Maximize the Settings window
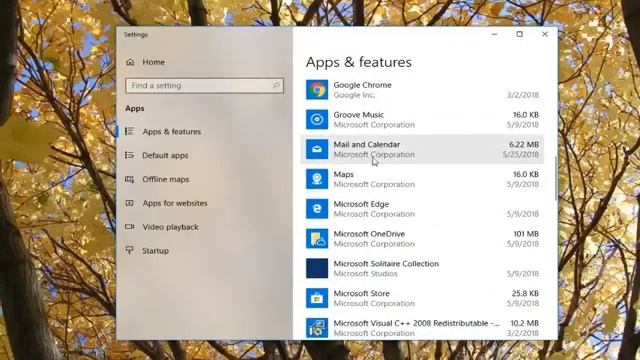This screenshot has height=360, width=640. tap(519, 34)
